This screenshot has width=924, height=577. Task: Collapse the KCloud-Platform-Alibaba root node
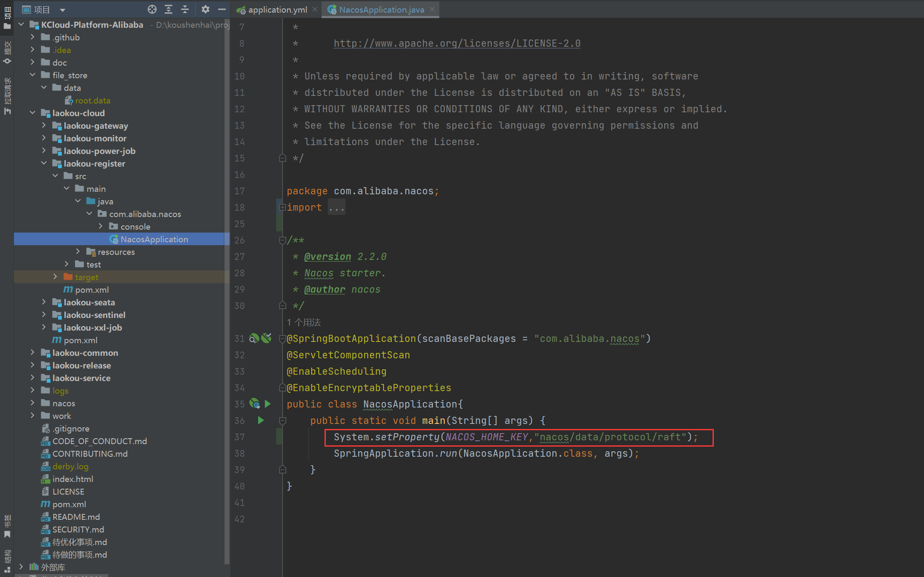[21, 24]
